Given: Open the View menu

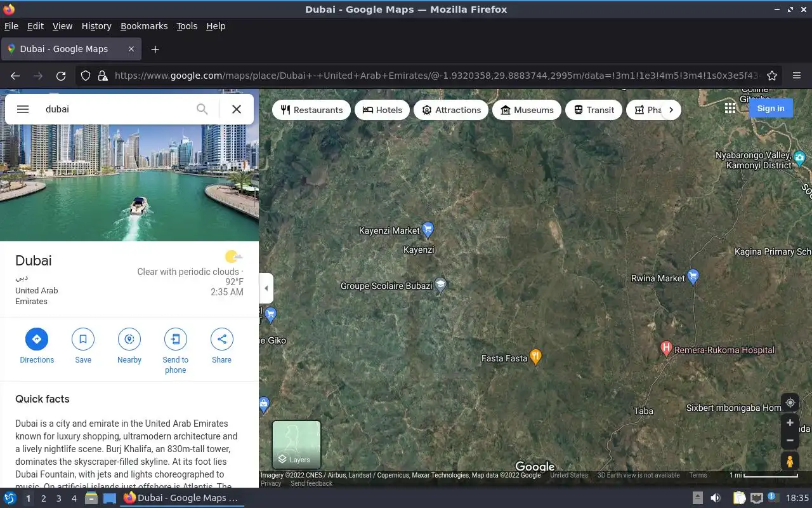Looking at the screenshot, I should click(62, 26).
